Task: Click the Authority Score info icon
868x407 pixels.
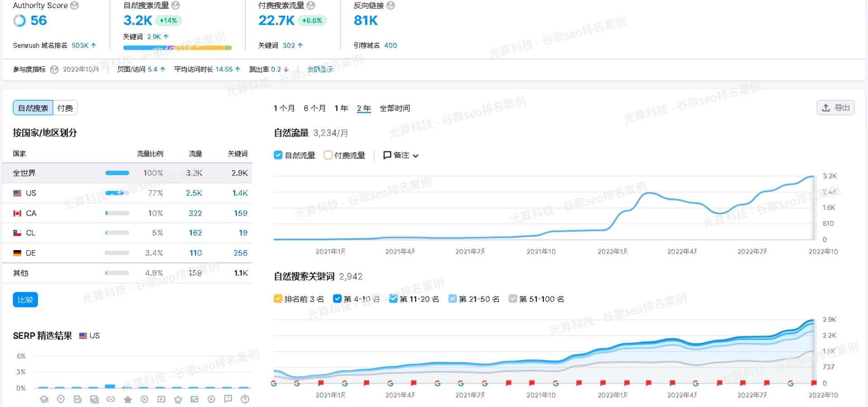Action: click(75, 5)
